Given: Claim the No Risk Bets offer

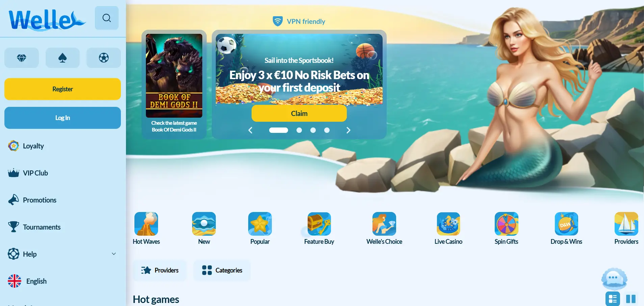Looking at the screenshot, I should click(x=299, y=113).
